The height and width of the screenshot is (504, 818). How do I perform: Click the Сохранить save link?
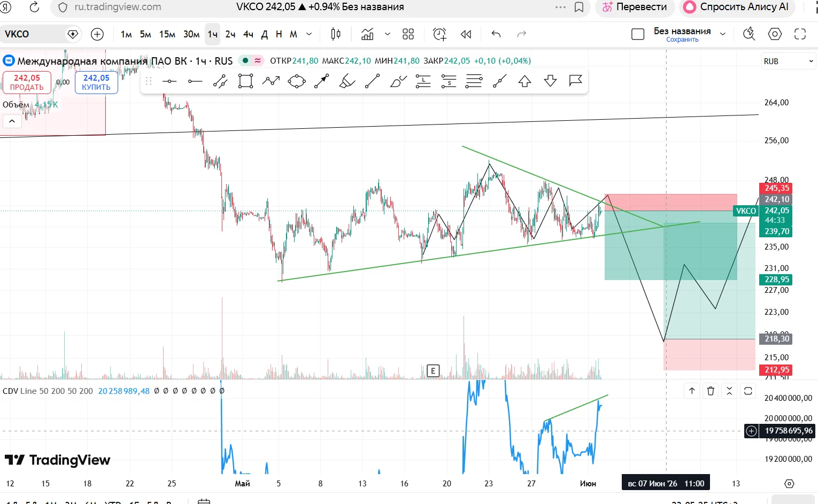(682, 40)
